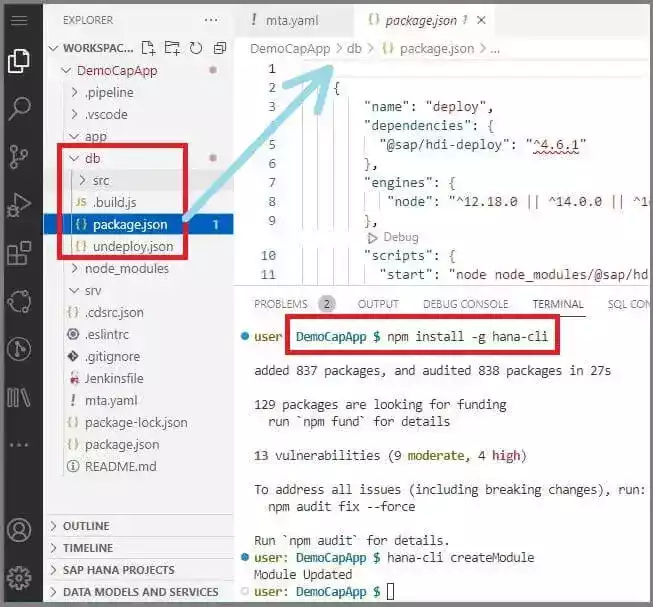Open the Search view icon
This screenshot has height=607, width=653.
pyautogui.click(x=19, y=108)
